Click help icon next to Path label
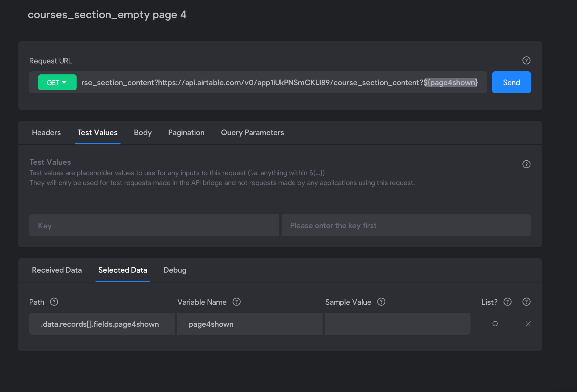Screen dimensions: 577x392 pos(54,302)
